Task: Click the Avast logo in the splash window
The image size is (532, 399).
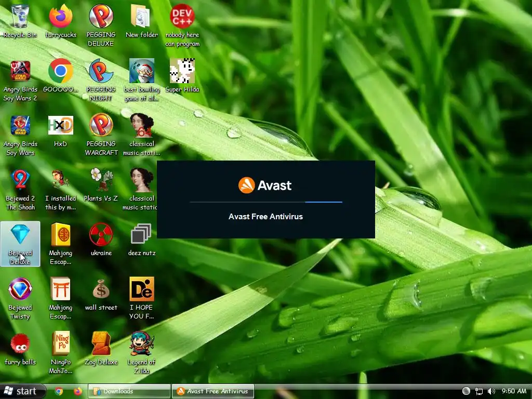Action: tap(265, 185)
